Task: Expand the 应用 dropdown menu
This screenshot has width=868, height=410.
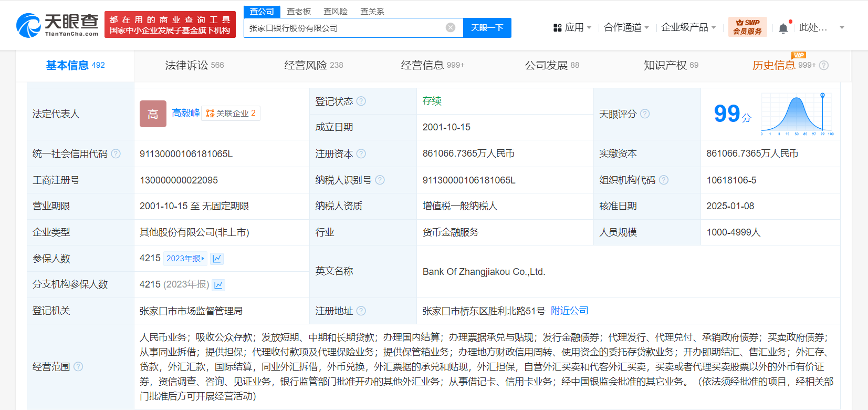Action: 573,27
